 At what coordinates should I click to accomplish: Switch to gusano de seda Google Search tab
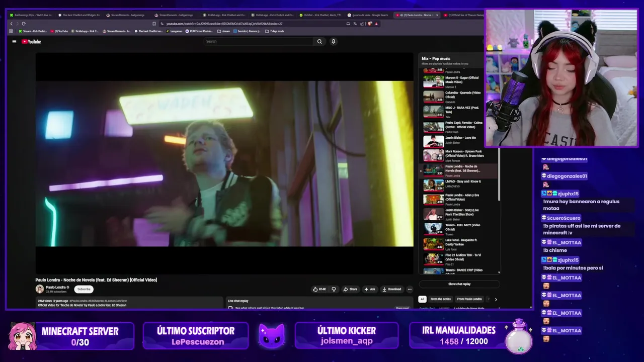(368, 15)
